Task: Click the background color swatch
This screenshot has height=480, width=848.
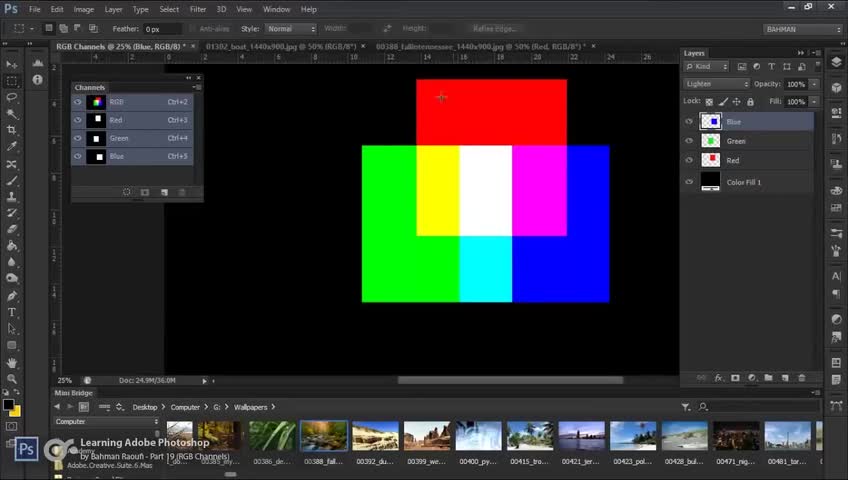Action: point(16,412)
